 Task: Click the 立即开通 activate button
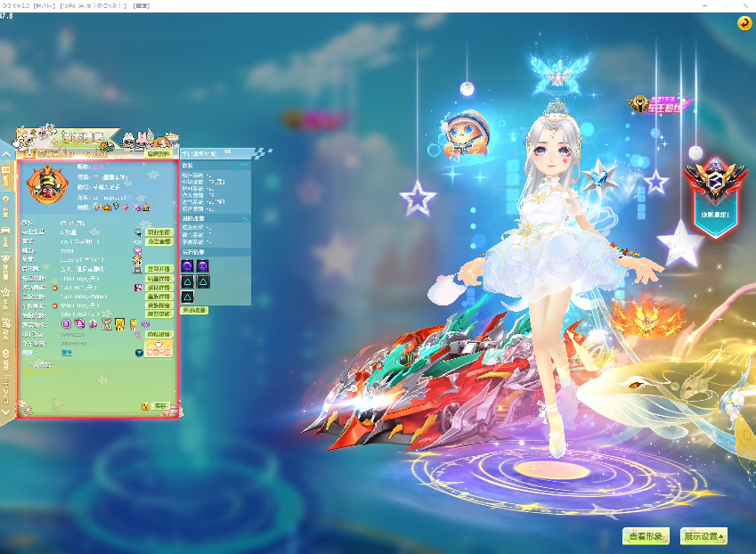(159, 269)
